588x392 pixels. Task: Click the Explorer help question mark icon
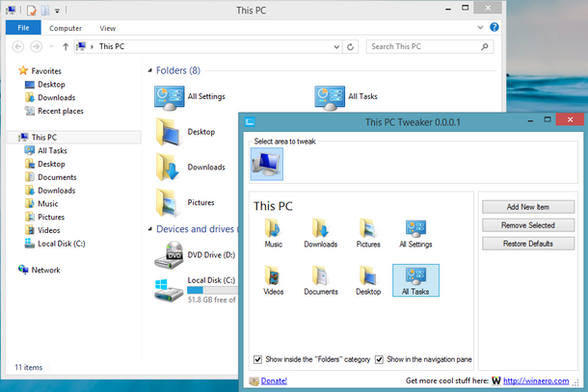(x=494, y=27)
